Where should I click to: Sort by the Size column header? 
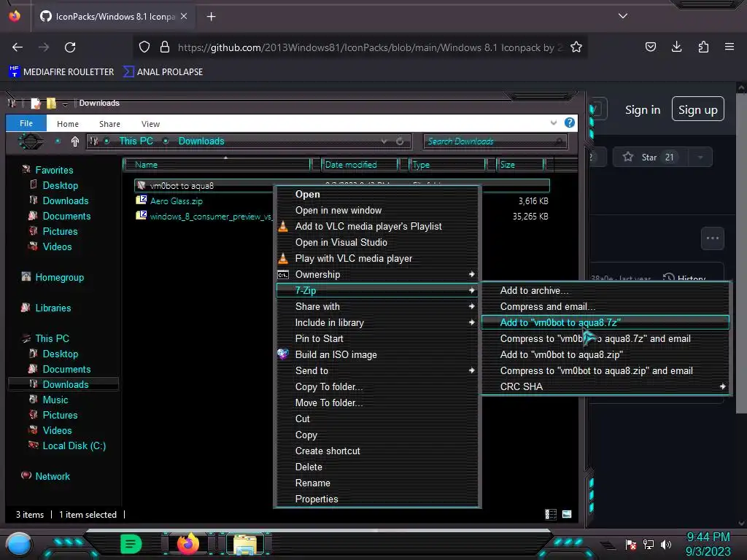coord(519,165)
